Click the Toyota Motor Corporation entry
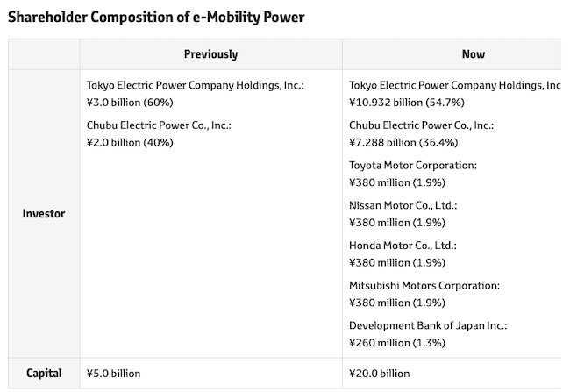The height and width of the screenshot is (392, 570). (413, 166)
